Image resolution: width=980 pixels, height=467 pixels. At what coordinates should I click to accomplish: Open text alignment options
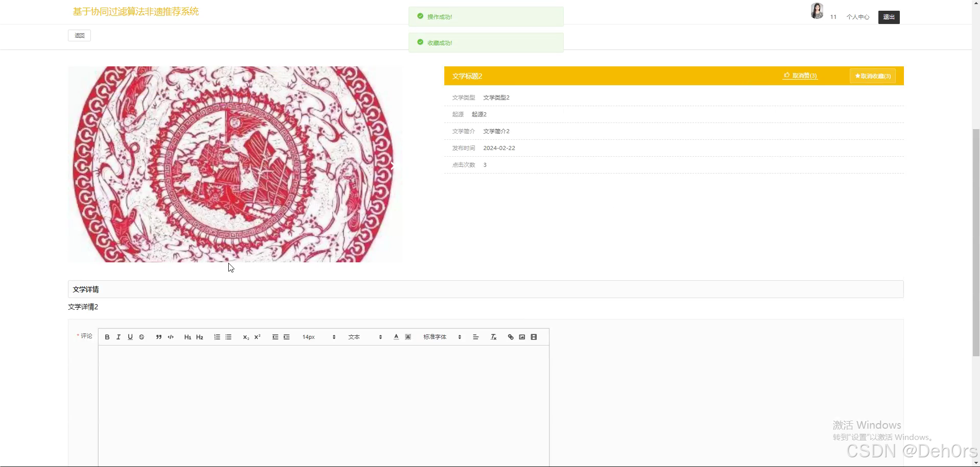click(x=475, y=337)
